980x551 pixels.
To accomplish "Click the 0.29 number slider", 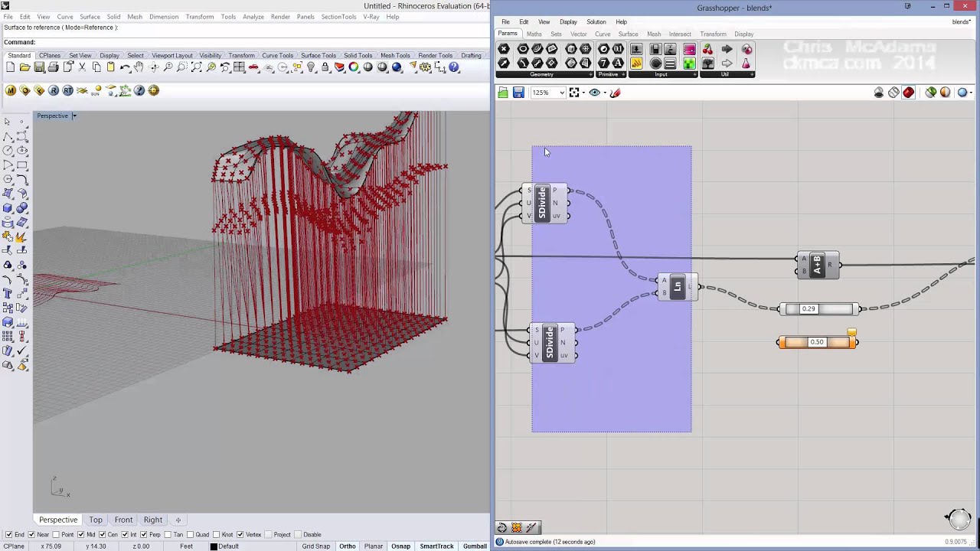I will pyautogui.click(x=819, y=309).
